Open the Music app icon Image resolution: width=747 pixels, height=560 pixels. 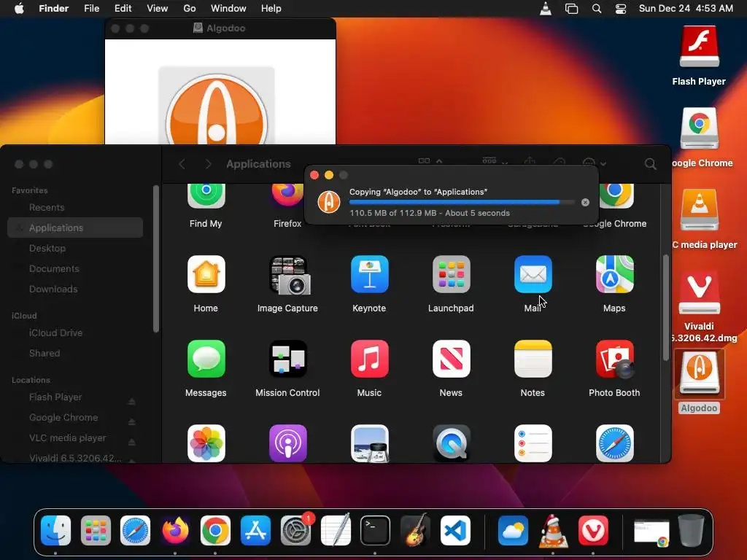coord(369,359)
